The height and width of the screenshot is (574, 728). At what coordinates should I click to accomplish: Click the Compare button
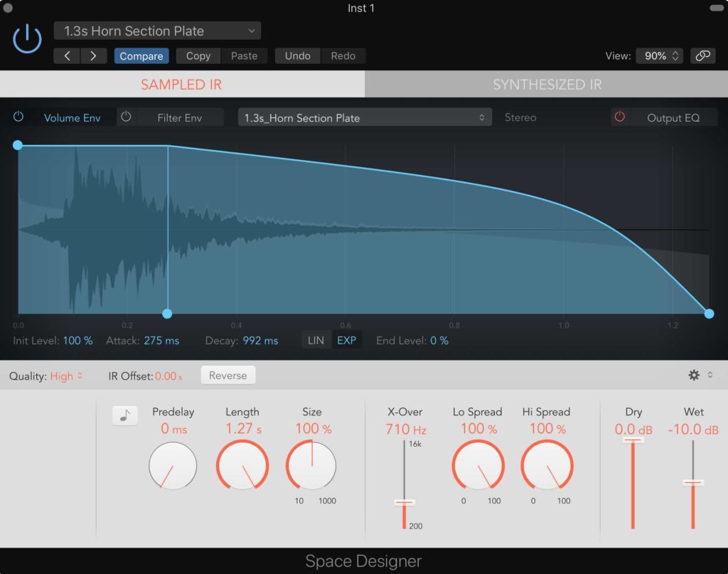click(141, 56)
